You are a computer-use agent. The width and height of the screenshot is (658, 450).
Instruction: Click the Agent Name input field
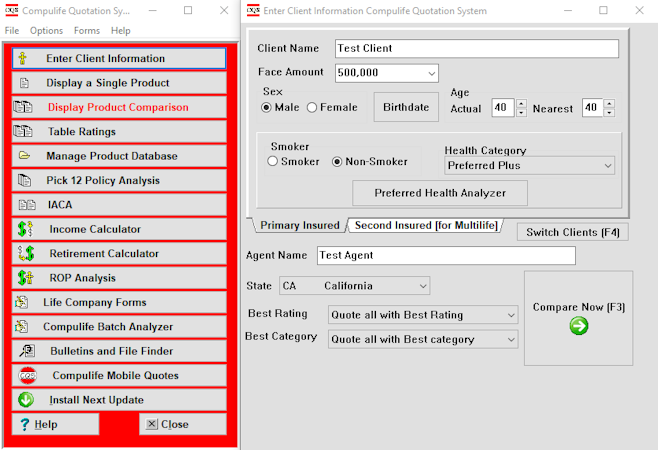point(446,255)
